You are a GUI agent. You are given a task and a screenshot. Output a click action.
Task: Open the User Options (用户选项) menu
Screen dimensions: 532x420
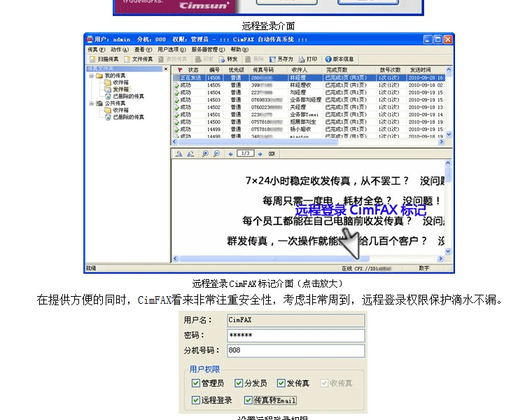click(171, 50)
